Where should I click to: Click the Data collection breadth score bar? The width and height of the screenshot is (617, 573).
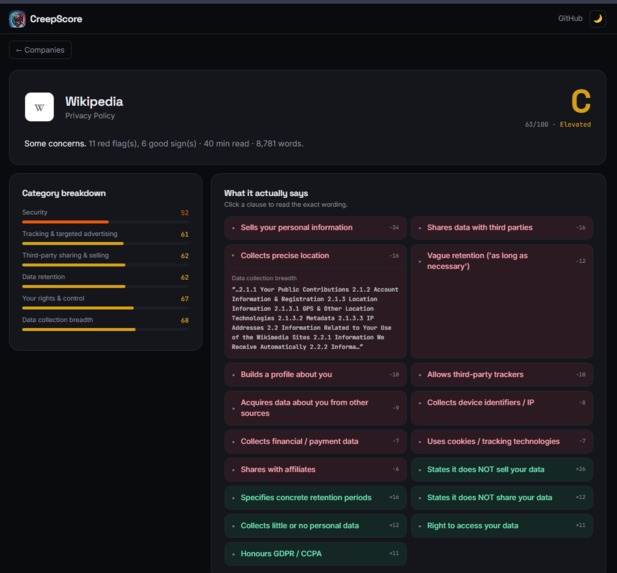pyautogui.click(x=105, y=329)
